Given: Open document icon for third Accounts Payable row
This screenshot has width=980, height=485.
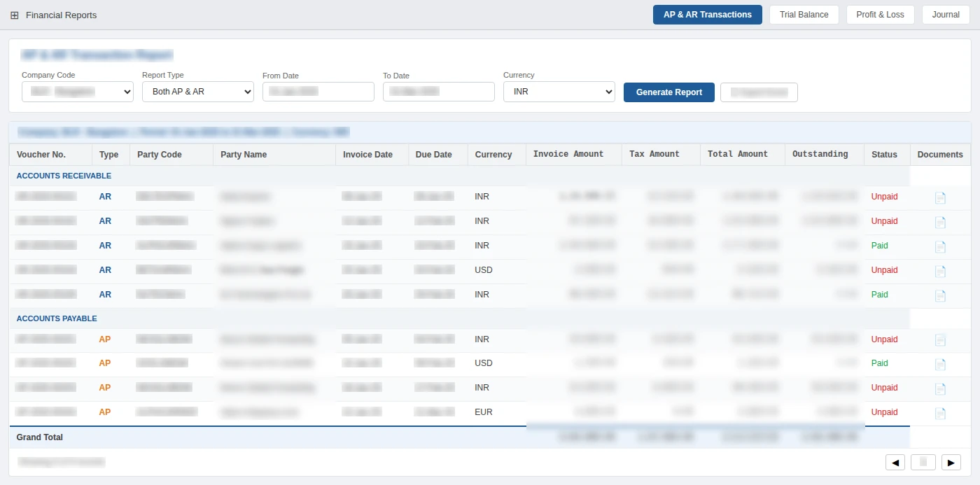Looking at the screenshot, I should [940, 389].
